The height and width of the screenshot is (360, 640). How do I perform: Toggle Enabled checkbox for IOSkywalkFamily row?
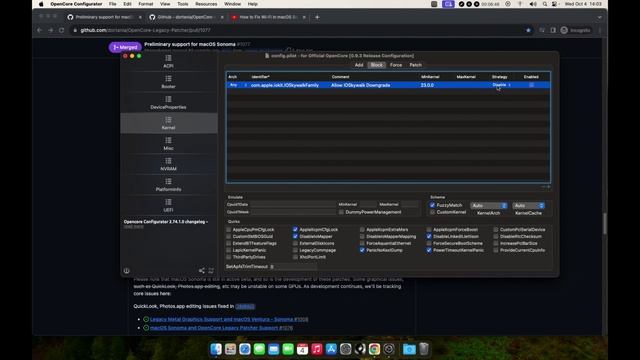[531, 85]
